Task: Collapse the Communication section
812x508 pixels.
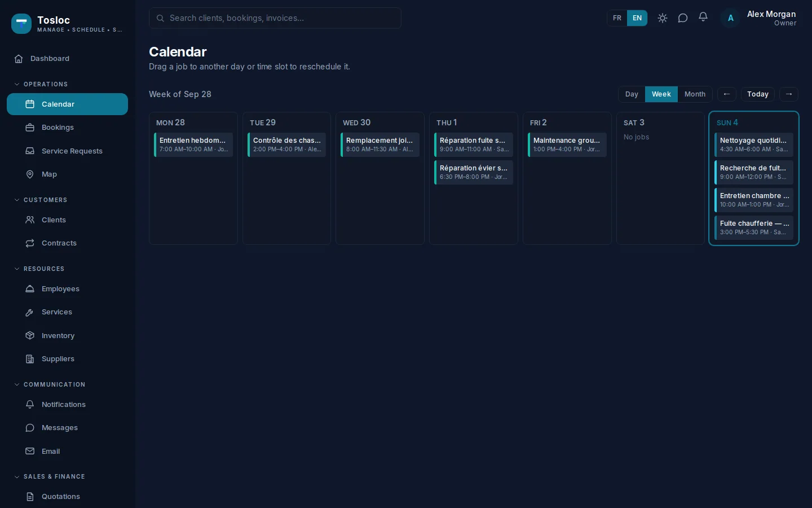Action: pyautogui.click(x=50, y=385)
